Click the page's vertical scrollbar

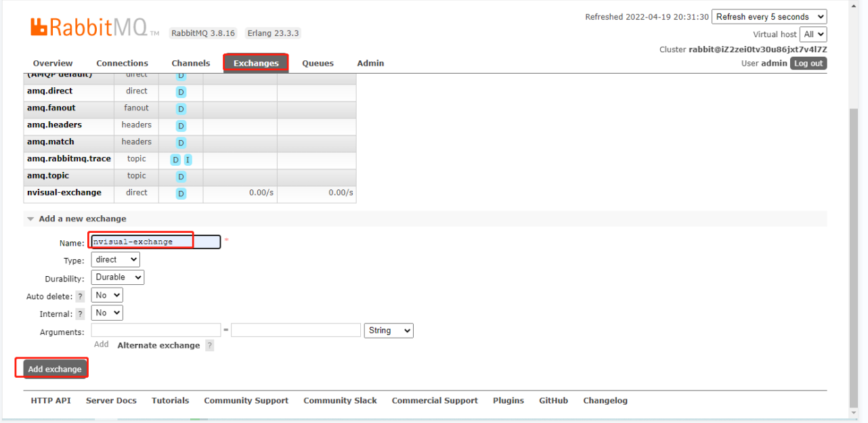(x=854, y=257)
